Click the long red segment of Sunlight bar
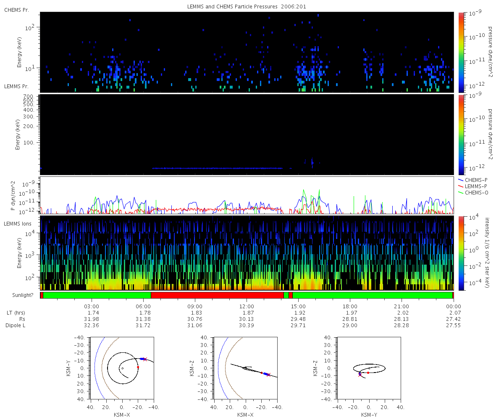This screenshot has width=504, height=420. 217,295
